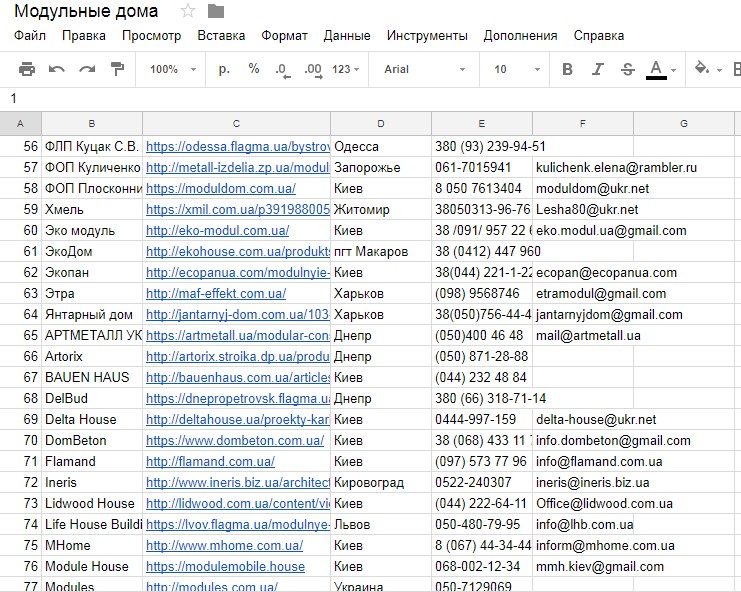The width and height of the screenshot is (741, 592).
Task: Click the Undo arrow
Action: click(57, 69)
